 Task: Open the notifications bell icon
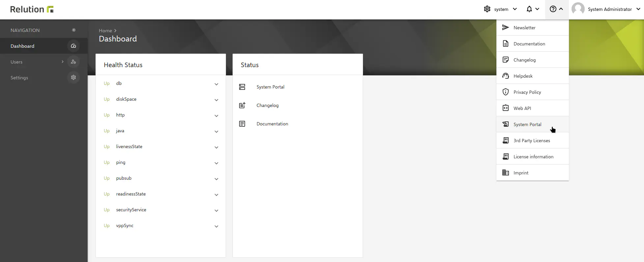coord(529,9)
